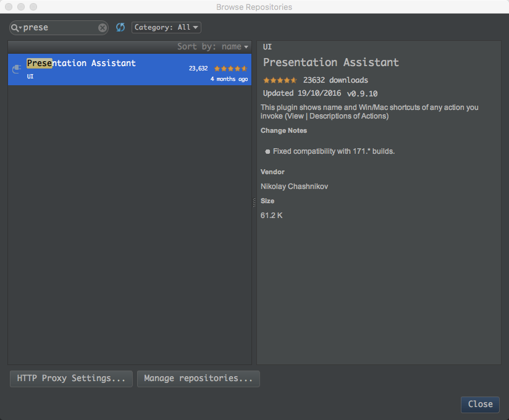Click the 'Change Notes' heading
The height and width of the screenshot is (420, 509).
coord(284,130)
